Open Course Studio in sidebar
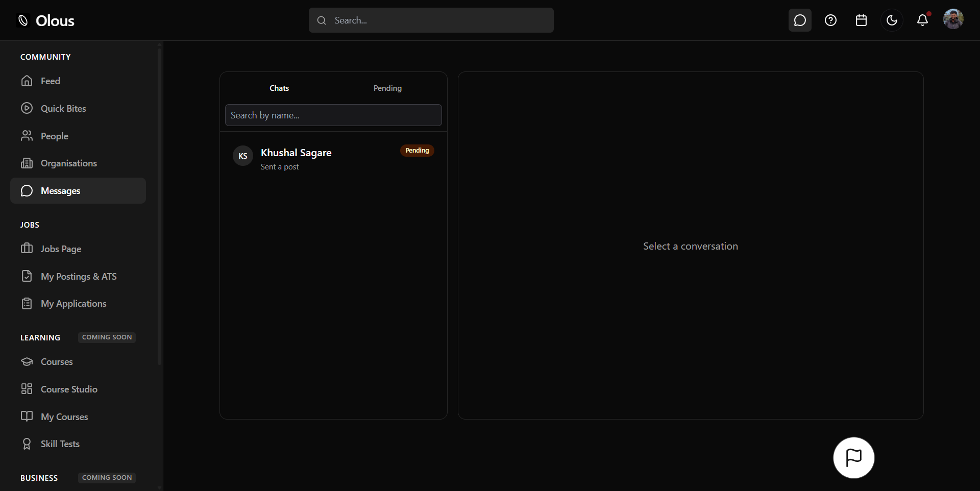 (x=78, y=389)
